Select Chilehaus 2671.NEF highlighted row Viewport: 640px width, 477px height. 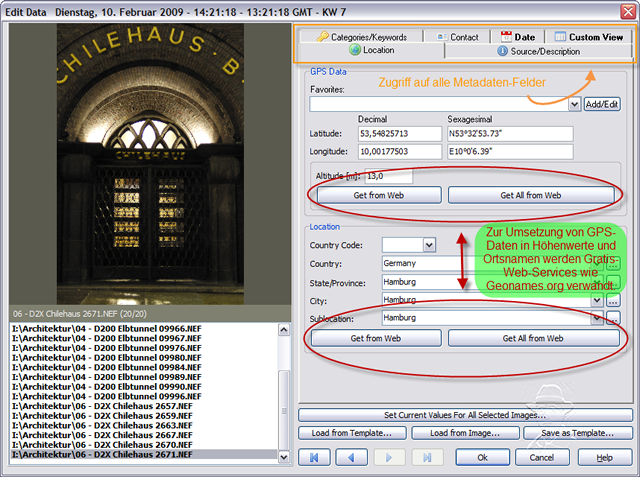(x=144, y=455)
